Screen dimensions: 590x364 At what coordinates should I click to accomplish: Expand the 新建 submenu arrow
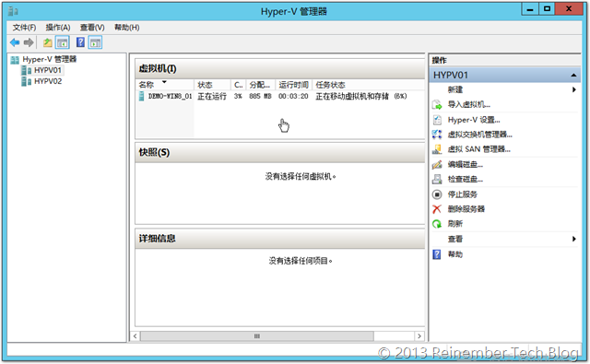click(x=574, y=89)
